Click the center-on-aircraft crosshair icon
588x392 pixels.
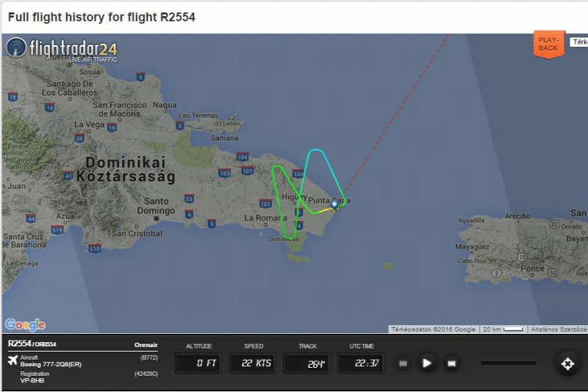tap(567, 363)
